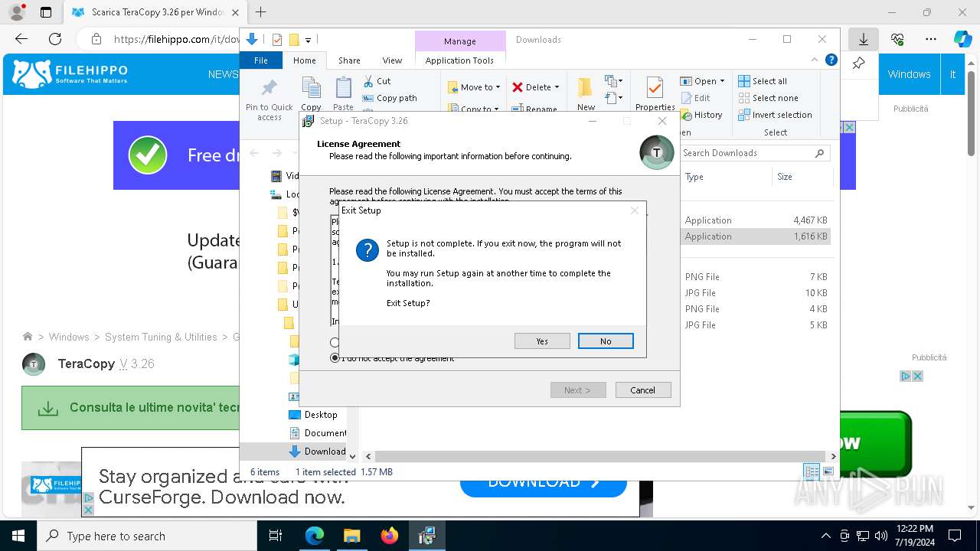Click the quick access Properties checkmark icon
The width and height of the screenshot is (980, 551).
coord(277,40)
